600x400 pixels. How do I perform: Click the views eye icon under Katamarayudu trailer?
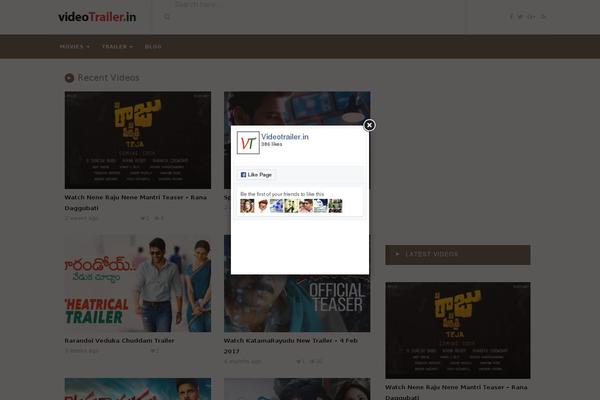point(312,361)
